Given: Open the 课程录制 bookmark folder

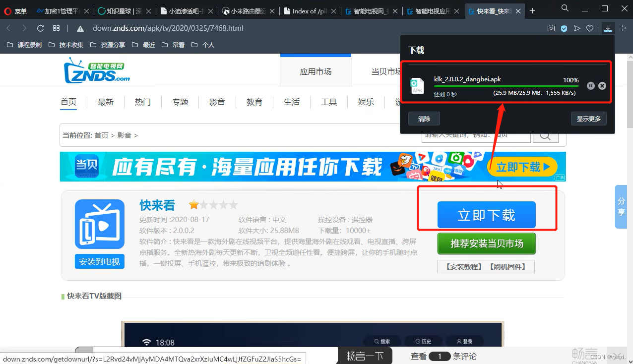Looking at the screenshot, I should coord(24,45).
